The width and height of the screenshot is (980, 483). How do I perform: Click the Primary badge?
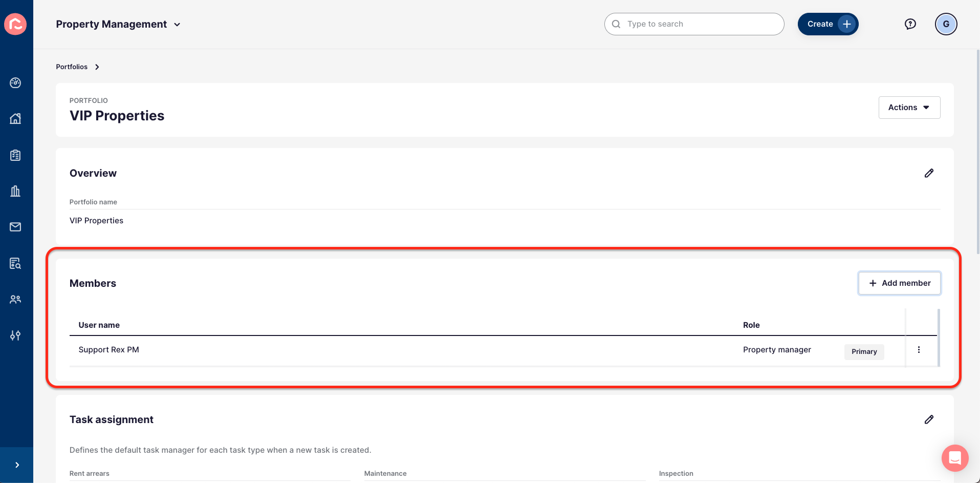[x=864, y=352]
